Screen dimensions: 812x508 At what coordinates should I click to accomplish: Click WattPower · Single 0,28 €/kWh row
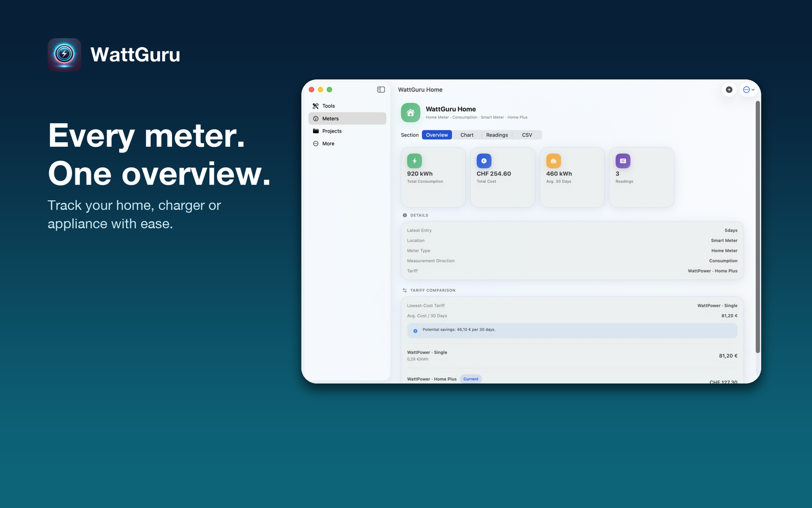coord(572,356)
